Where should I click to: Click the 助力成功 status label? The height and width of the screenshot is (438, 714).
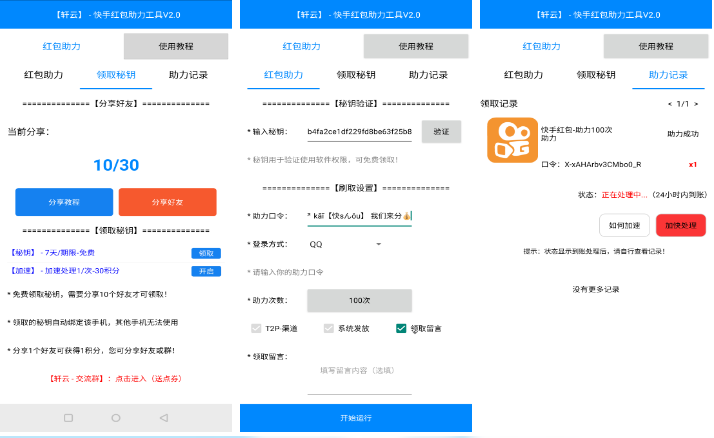click(683, 134)
